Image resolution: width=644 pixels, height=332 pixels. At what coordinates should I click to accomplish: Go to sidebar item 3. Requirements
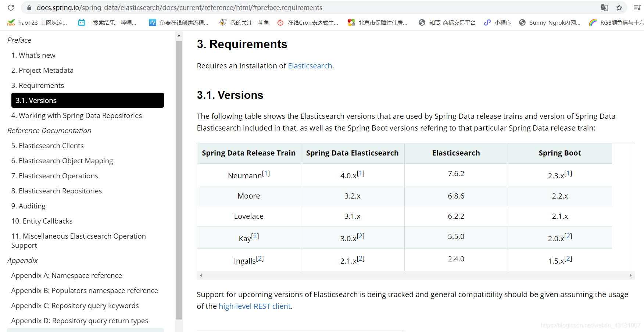pyautogui.click(x=37, y=85)
